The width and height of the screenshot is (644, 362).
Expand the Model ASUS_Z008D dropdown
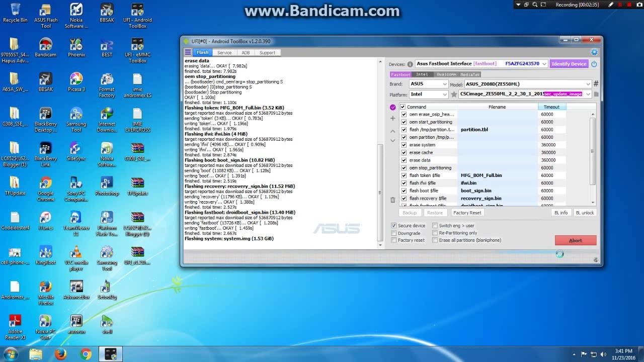pos(588,84)
